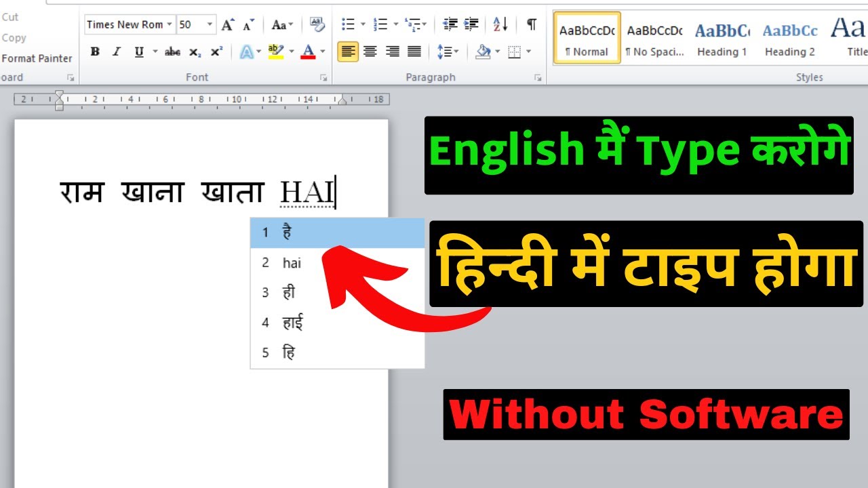Decrease the paragraph indent
868x488 pixels.
[450, 24]
